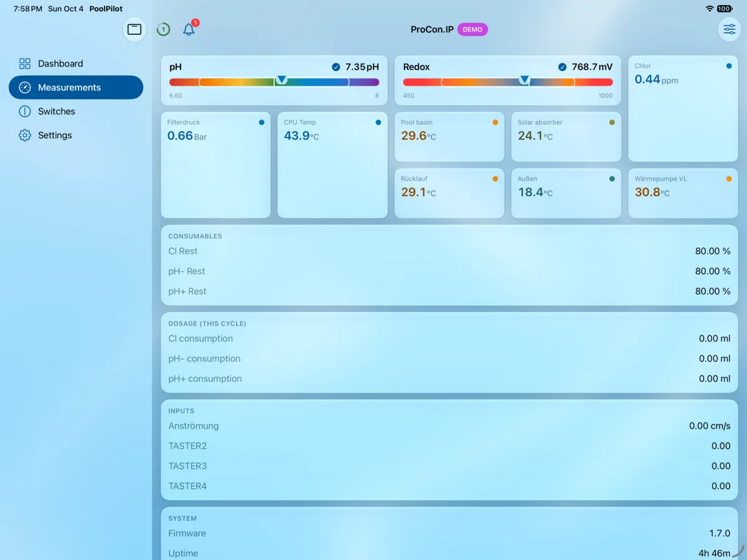Open the Dashboard section
This screenshot has height=560, width=747.
[x=76, y=63]
